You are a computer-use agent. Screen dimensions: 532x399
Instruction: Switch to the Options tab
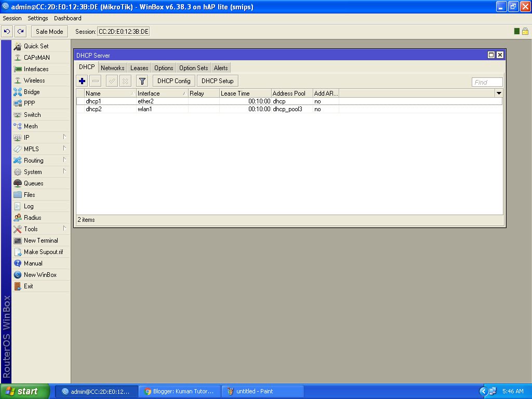pyautogui.click(x=164, y=68)
